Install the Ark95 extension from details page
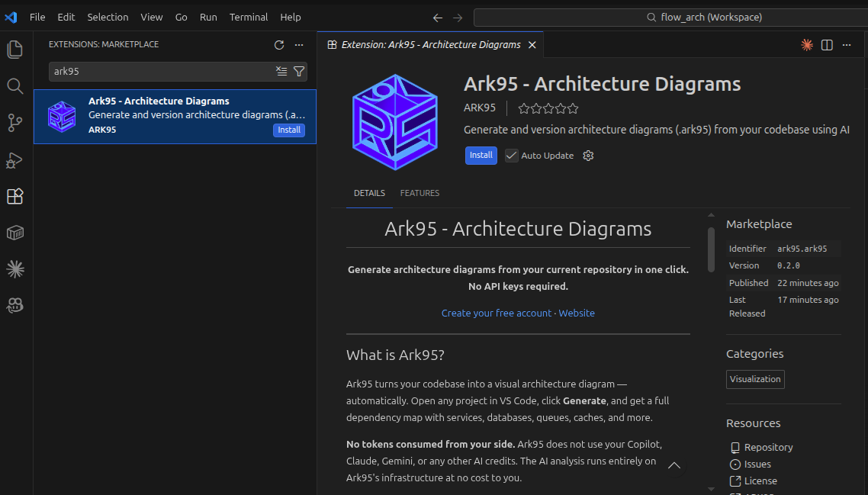Image resolution: width=868 pixels, height=495 pixels. pos(481,156)
